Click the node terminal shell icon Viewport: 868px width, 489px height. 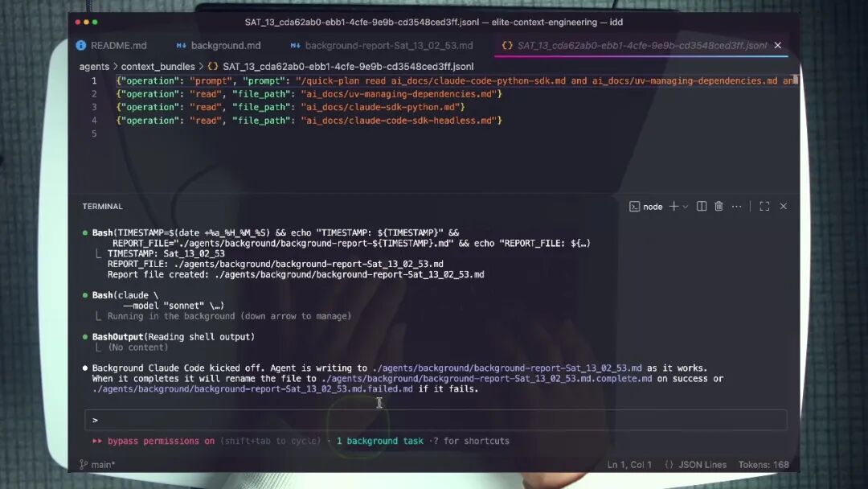[x=634, y=207]
